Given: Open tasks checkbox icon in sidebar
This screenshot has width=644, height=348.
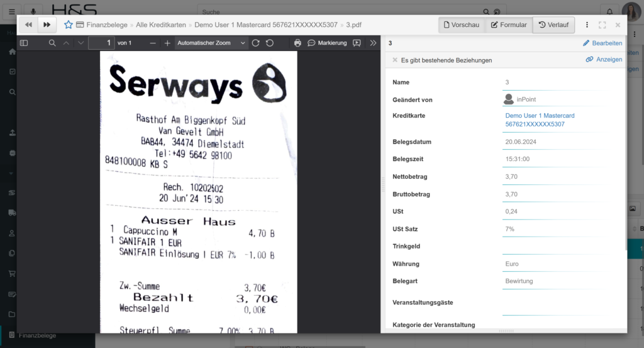Looking at the screenshot, I should pyautogui.click(x=13, y=72).
